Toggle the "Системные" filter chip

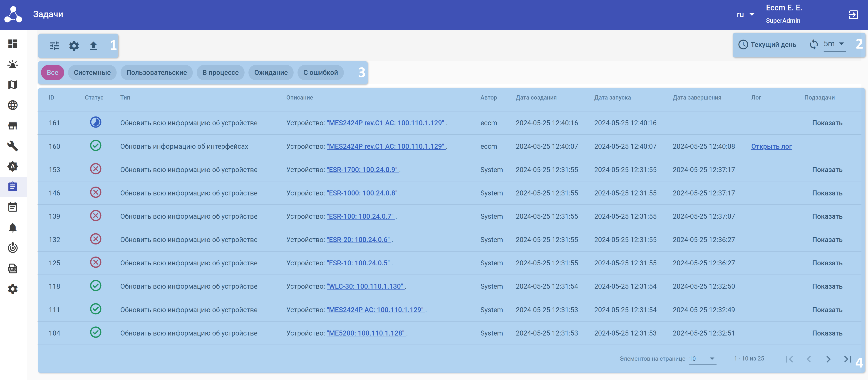pos(92,72)
